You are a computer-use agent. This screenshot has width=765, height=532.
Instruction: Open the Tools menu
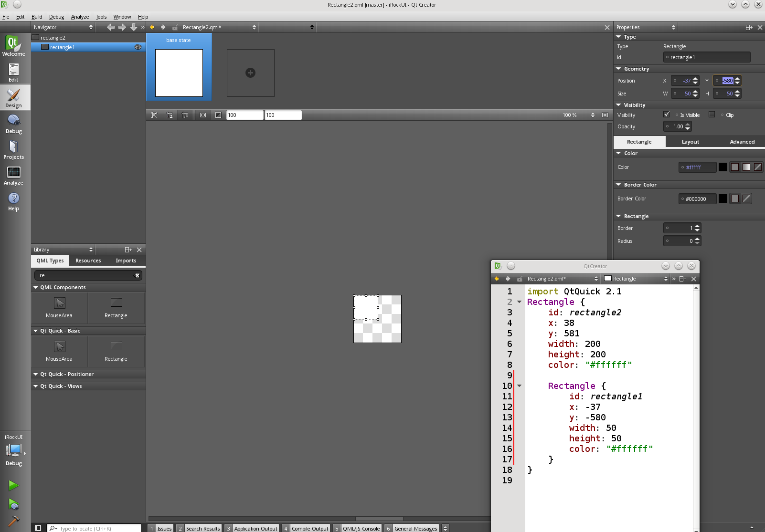(x=101, y=17)
